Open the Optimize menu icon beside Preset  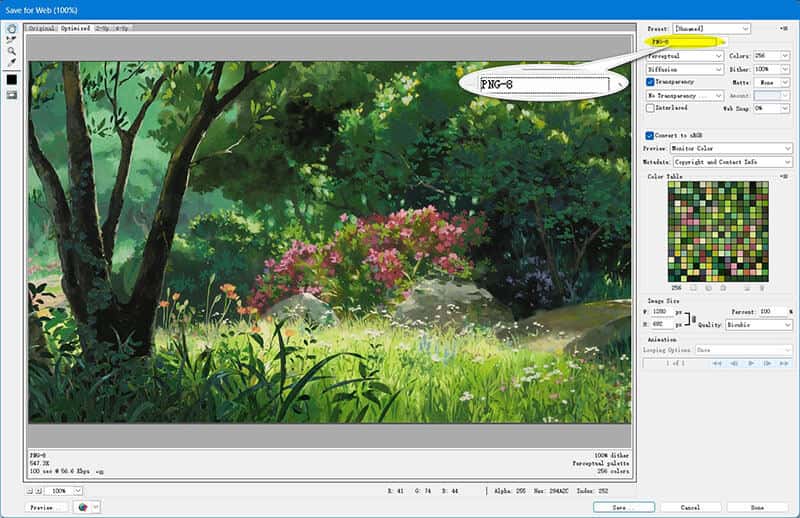pyautogui.click(x=784, y=29)
